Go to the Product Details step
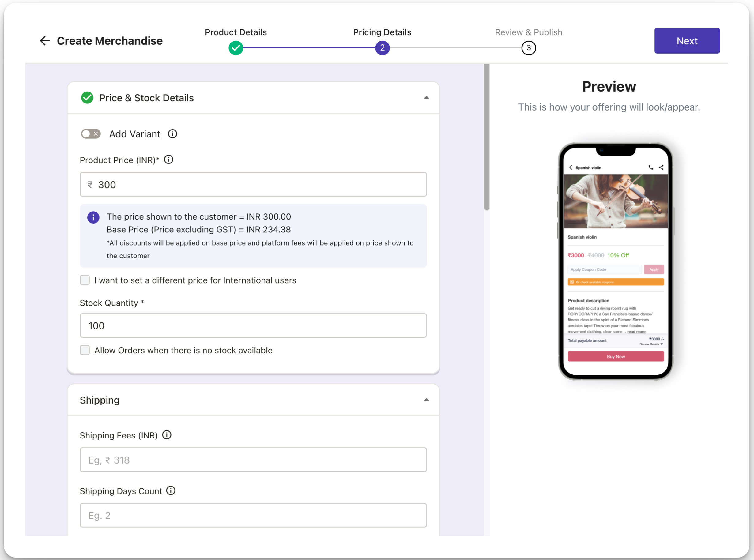 (x=236, y=32)
